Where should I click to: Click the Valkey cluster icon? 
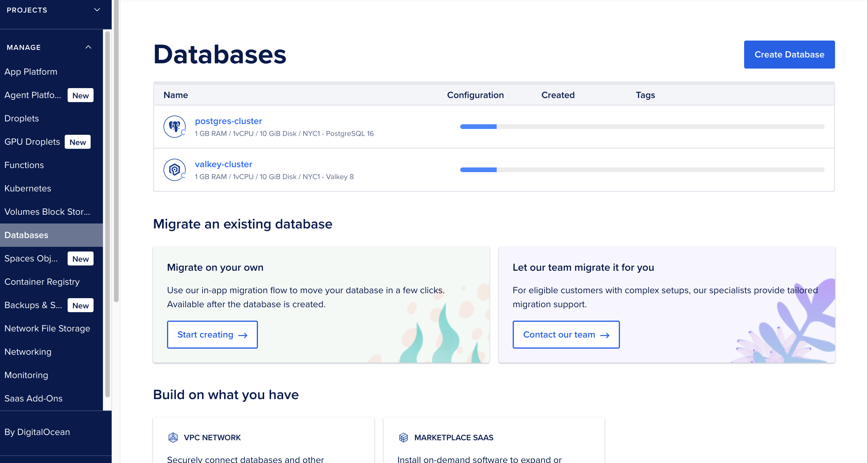(x=174, y=170)
